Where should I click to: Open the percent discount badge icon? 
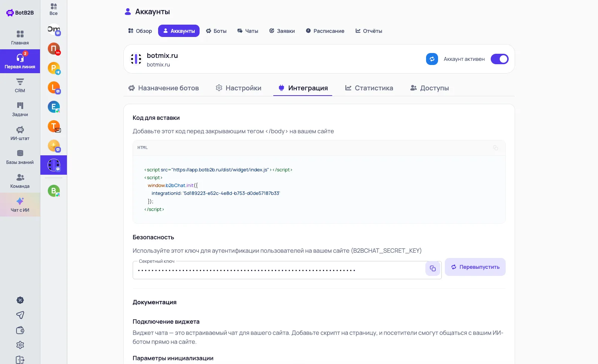(x=20, y=300)
